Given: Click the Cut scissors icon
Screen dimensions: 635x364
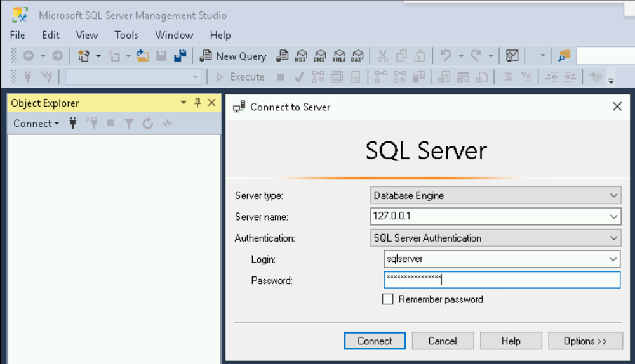Looking at the screenshot, I should coord(382,56).
